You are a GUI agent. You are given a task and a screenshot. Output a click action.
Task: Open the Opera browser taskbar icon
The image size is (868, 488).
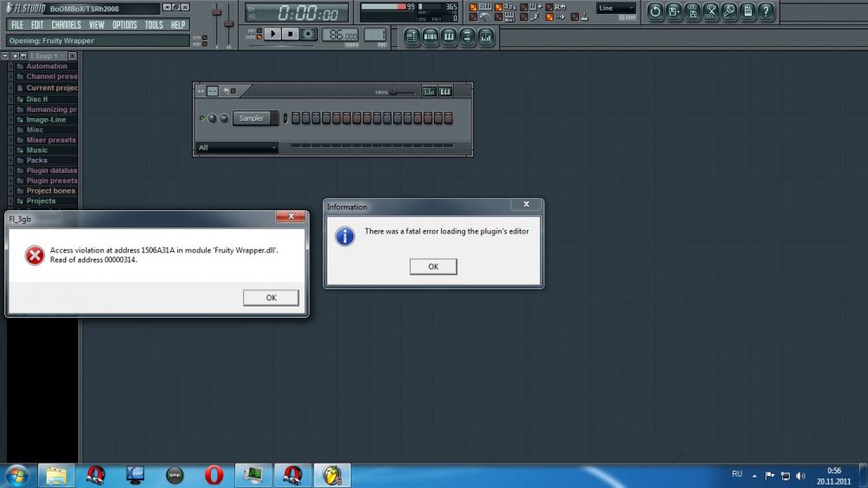[214, 475]
